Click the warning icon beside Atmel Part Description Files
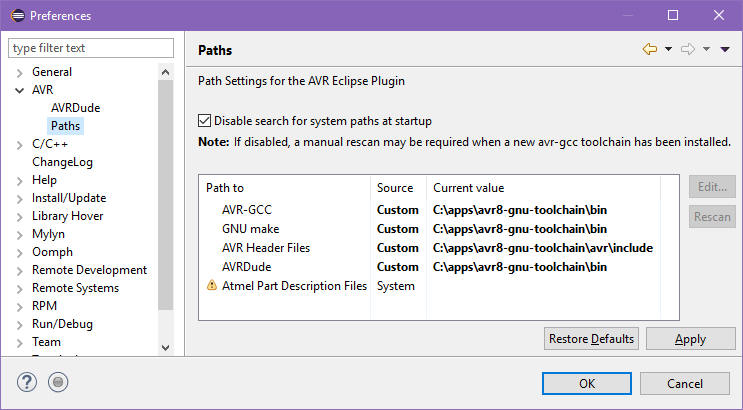Image resolution: width=743 pixels, height=410 pixels. click(x=211, y=286)
